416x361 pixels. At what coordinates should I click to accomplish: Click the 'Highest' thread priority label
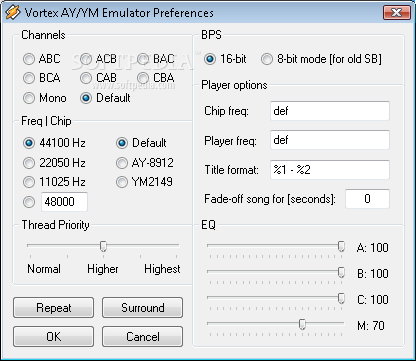[x=162, y=269]
